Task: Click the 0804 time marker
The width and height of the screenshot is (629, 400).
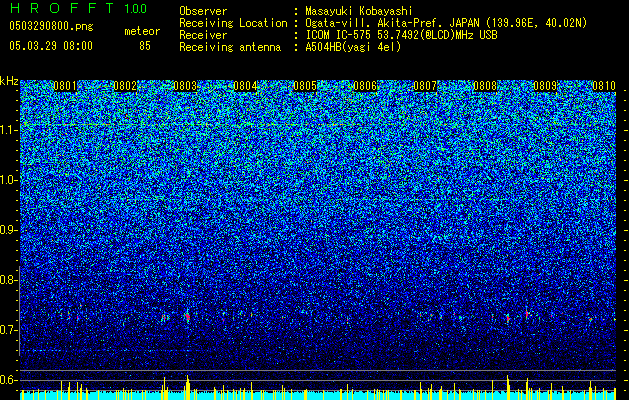Action: click(x=245, y=86)
